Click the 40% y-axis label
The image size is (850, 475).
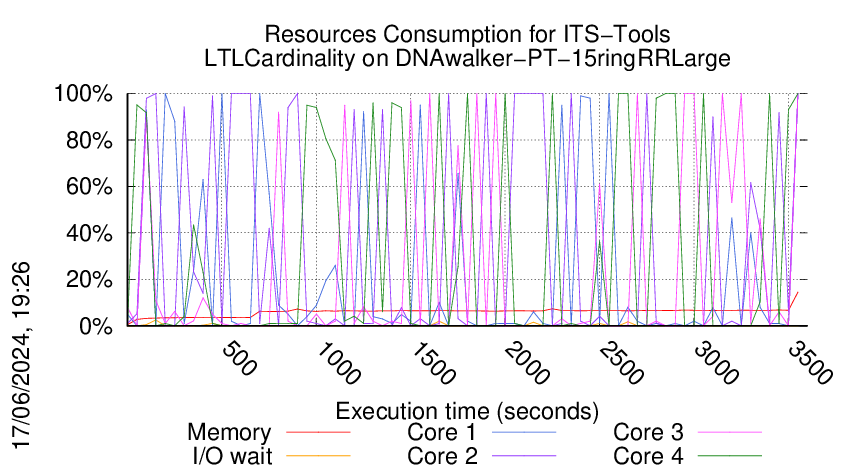coord(89,234)
